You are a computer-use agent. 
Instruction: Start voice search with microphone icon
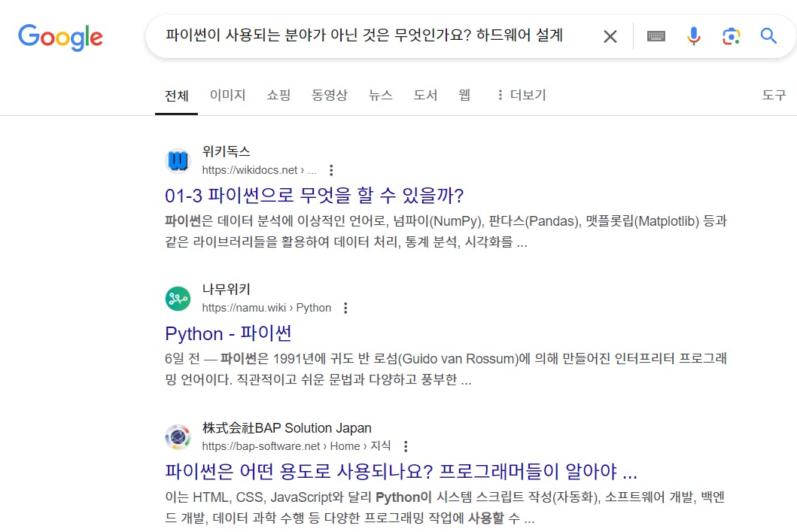(x=693, y=36)
